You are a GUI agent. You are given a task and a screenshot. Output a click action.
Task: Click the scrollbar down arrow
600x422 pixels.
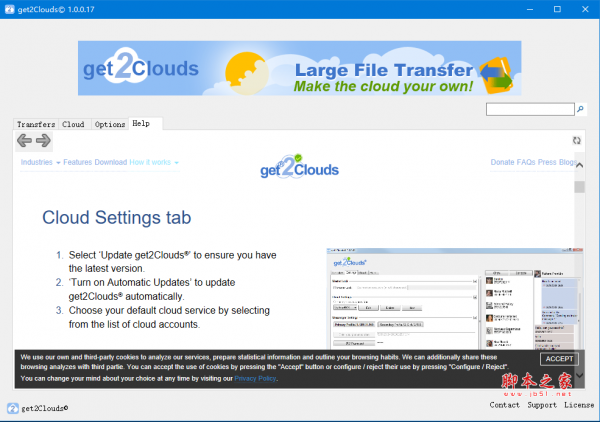[x=579, y=375]
